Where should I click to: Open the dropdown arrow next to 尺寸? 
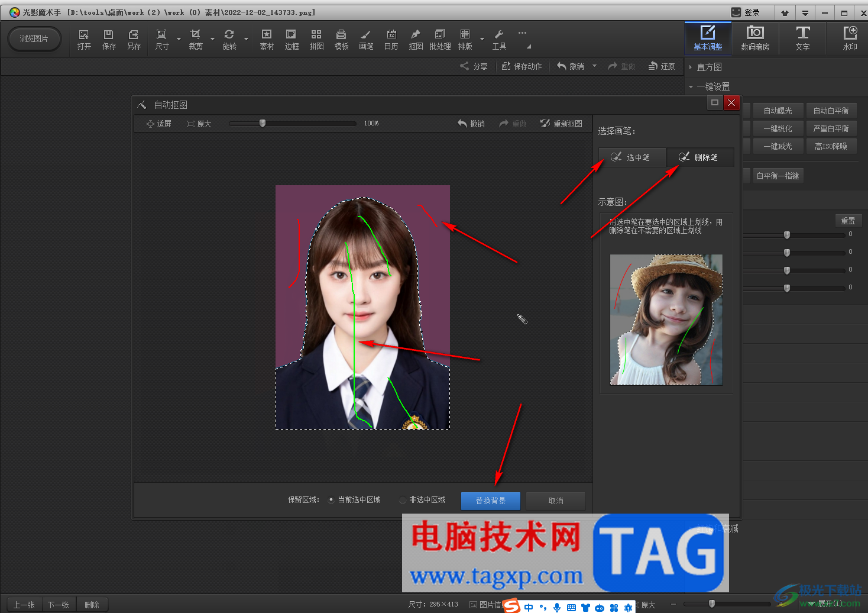coord(179,40)
